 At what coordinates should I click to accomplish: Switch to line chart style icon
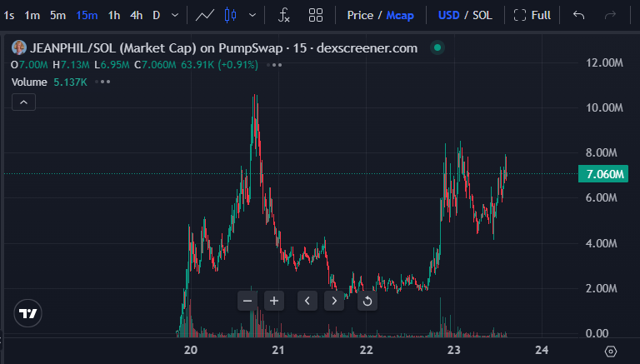pyautogui.click(x=204, y=16)
